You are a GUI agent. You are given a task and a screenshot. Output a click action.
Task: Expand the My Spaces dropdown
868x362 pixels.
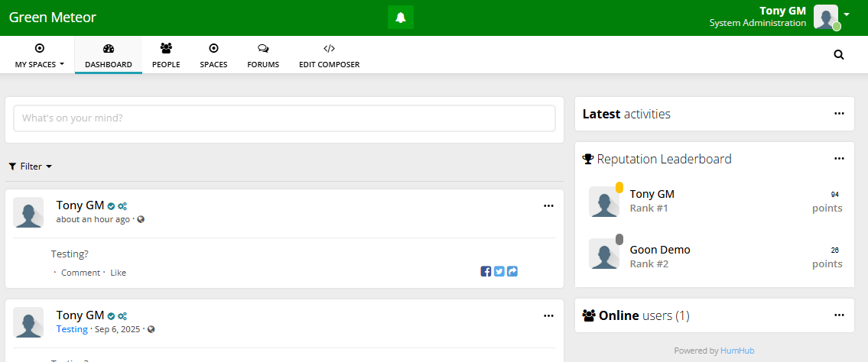tap(40, 56)
